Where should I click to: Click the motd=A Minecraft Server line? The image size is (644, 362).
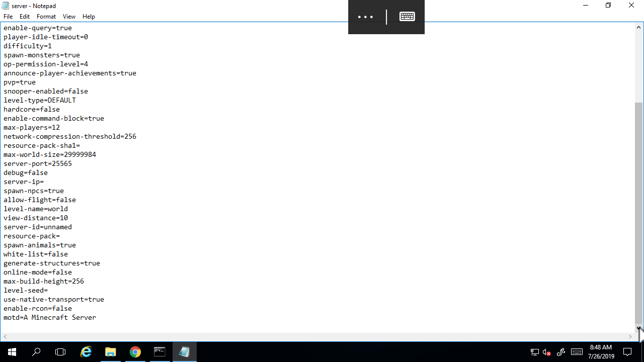click(x=50, y=318)
